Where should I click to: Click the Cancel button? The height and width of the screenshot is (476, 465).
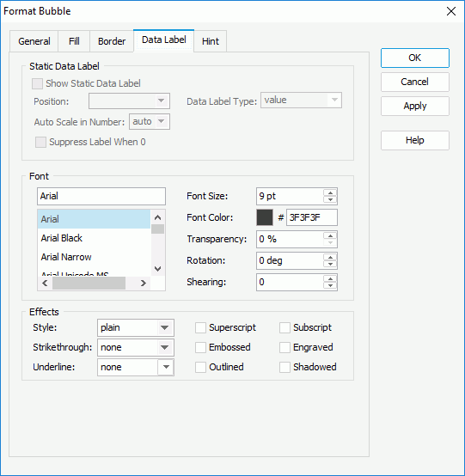(x=415, y=82)
